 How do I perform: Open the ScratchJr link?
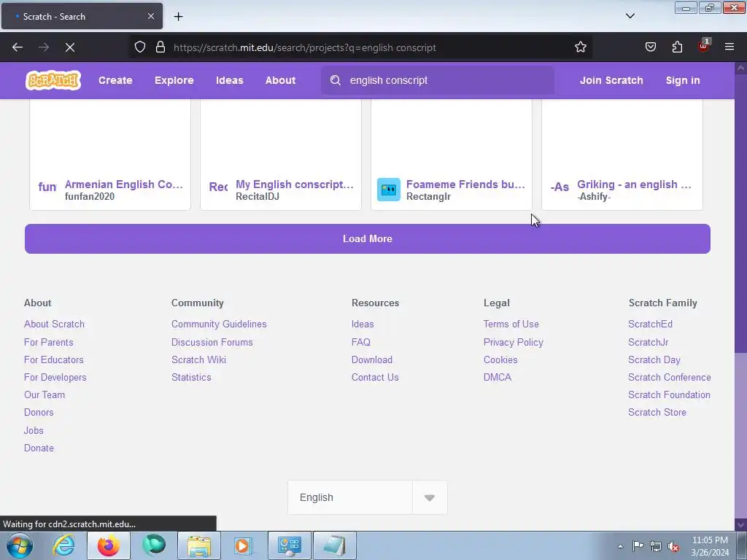pyautogui.click(x=648, y=342)
